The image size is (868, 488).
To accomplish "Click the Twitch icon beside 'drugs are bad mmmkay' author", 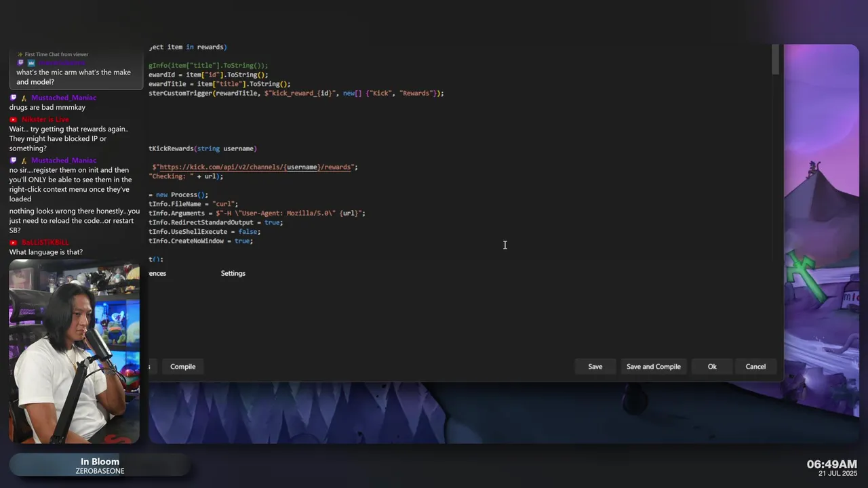I will coord(13,98).
